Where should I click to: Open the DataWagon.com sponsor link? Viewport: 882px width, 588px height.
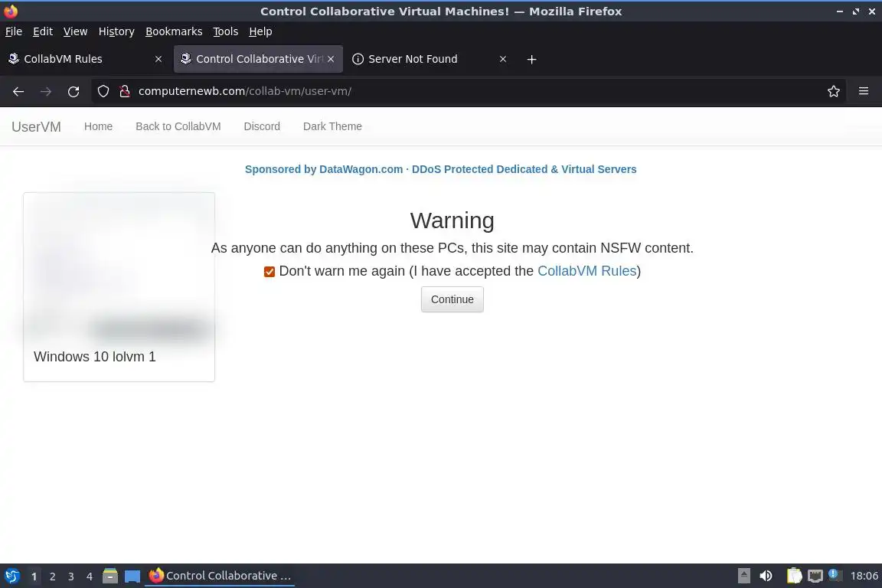pos(440,169)
